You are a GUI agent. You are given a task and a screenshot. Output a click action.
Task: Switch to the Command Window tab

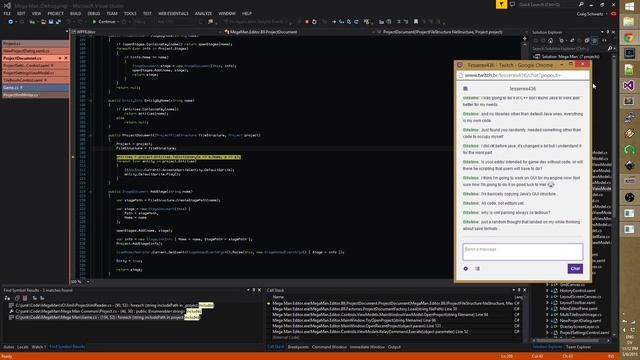point(329,347)
